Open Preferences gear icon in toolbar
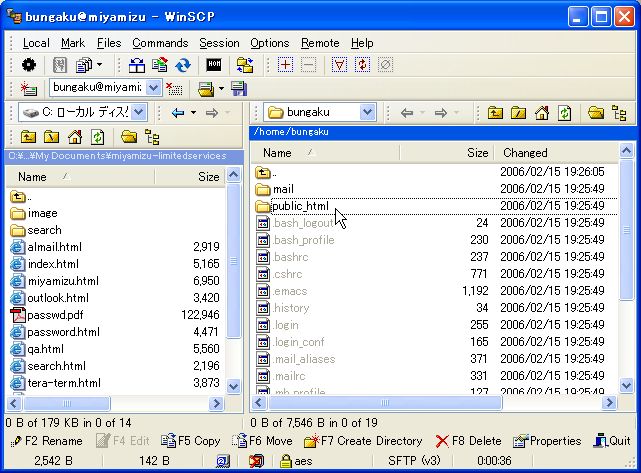The width and height of the screenshot is (641, 473). click(29, 65)
